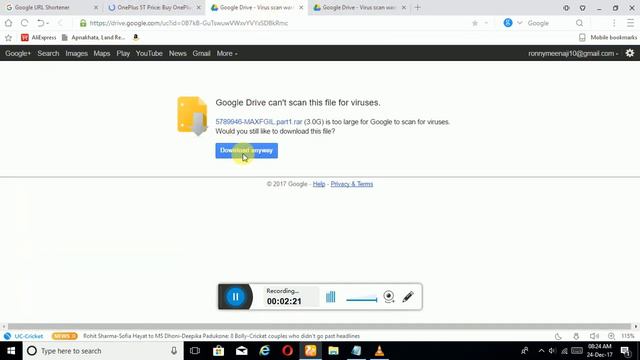Open the Apnakhata, Land Re... bookmark
Image resolution: width=640 pixels, height=360 pixels.
pos(93,38)
